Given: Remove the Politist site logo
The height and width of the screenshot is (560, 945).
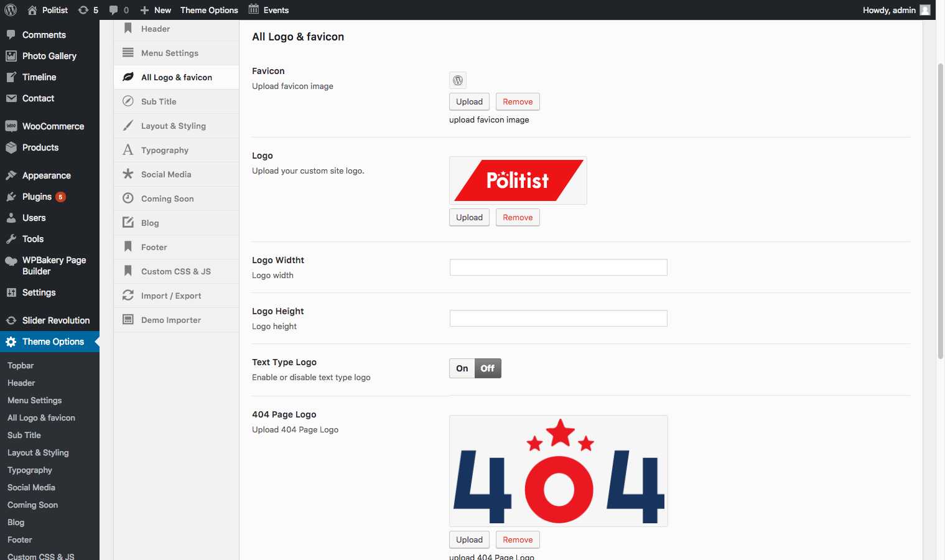Looking at the screenshot, I should (518, 217).
